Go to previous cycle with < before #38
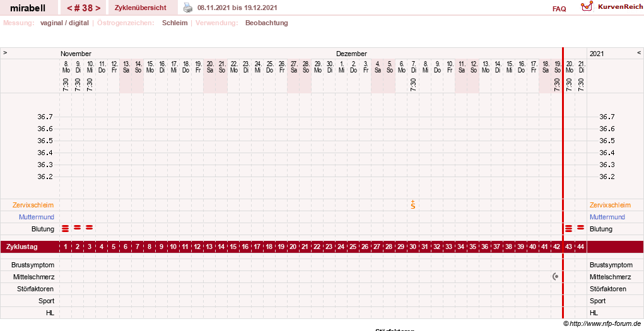 coord(69,8)
